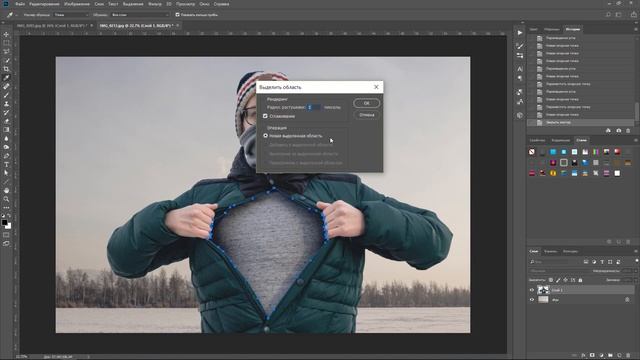The width and height of the screenshot is (640, 360).
Task: Open the Image menu
Action: tap(77, 4)
